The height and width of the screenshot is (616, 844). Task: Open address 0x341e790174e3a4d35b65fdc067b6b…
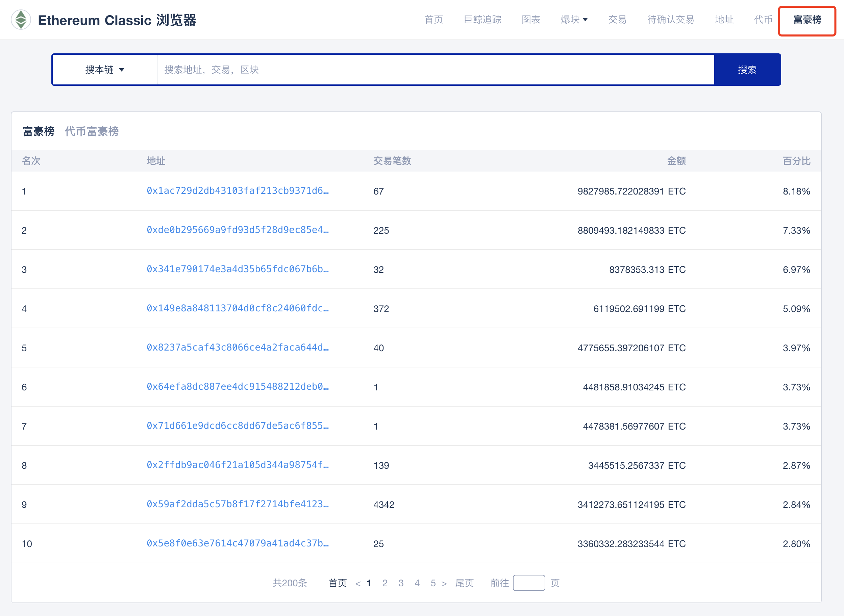pos(238,269)
